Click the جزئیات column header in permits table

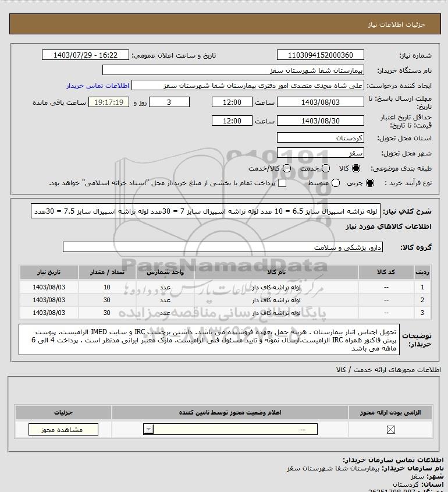pyautogui.click(x=63, y=412)
